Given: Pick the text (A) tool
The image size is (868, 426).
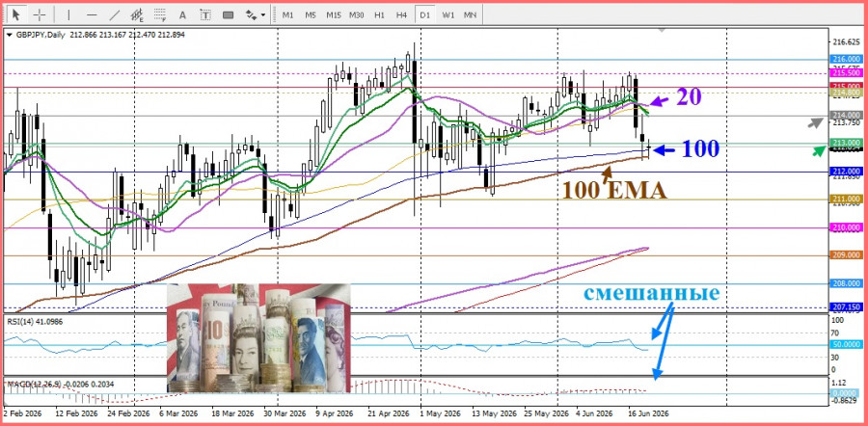Looking at the screenshot, I should [x=182, y=14].
